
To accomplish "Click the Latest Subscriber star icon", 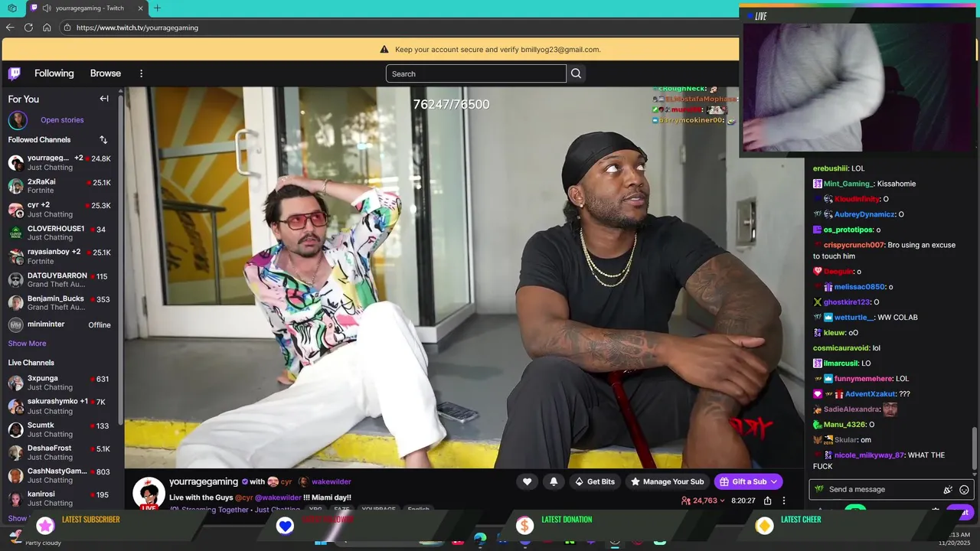I will tap(46, 525).
